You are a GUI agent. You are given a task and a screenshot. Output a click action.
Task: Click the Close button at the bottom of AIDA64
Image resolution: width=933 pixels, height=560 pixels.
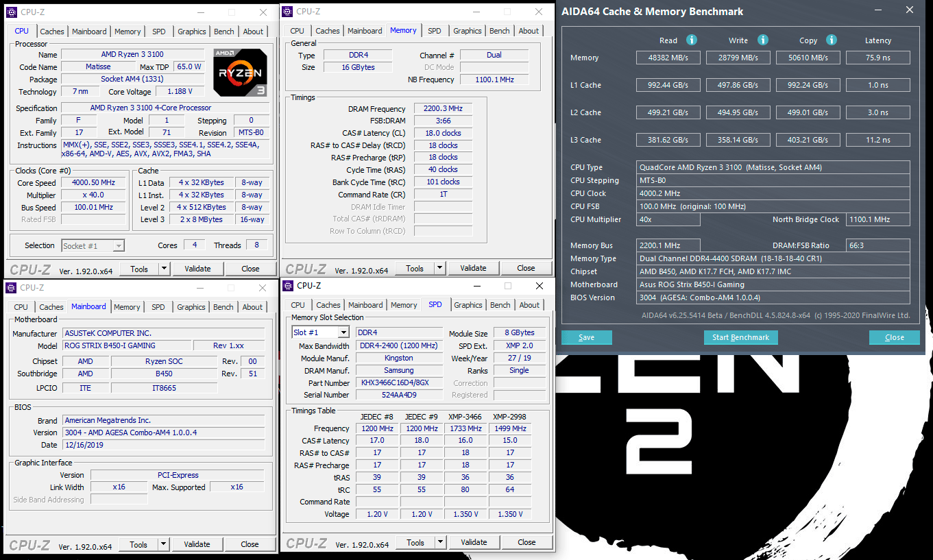pyautogui.click(x=895, y=337)
